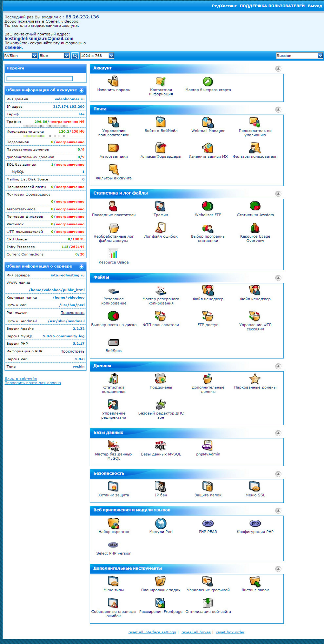Open the IP бан icon

pos(161,487)
